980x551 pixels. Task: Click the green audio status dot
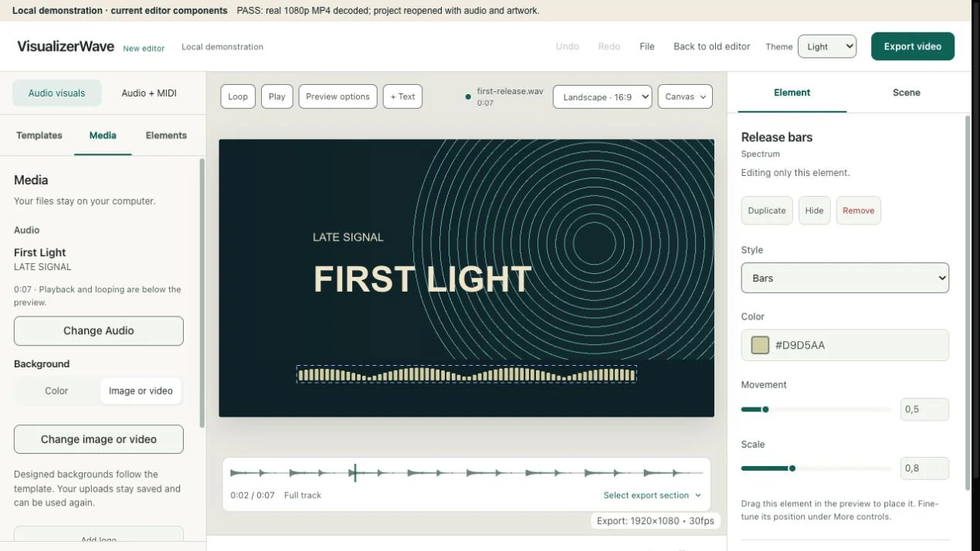pos(468,97)
